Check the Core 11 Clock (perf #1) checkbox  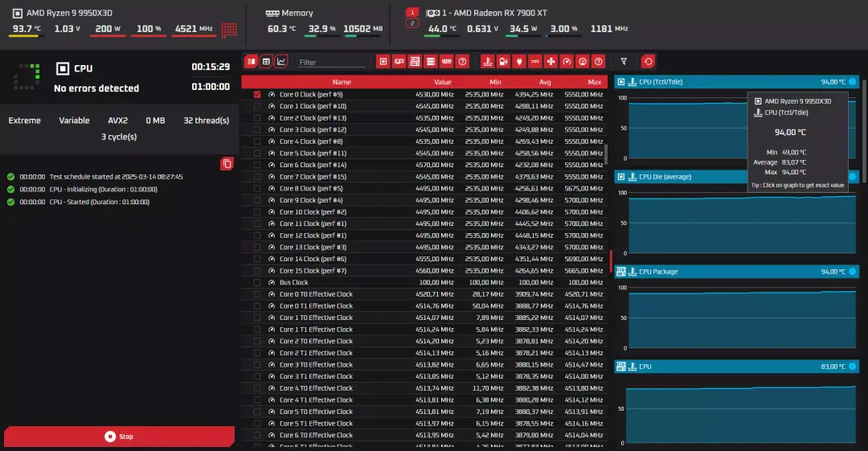[x=257, y=223]
